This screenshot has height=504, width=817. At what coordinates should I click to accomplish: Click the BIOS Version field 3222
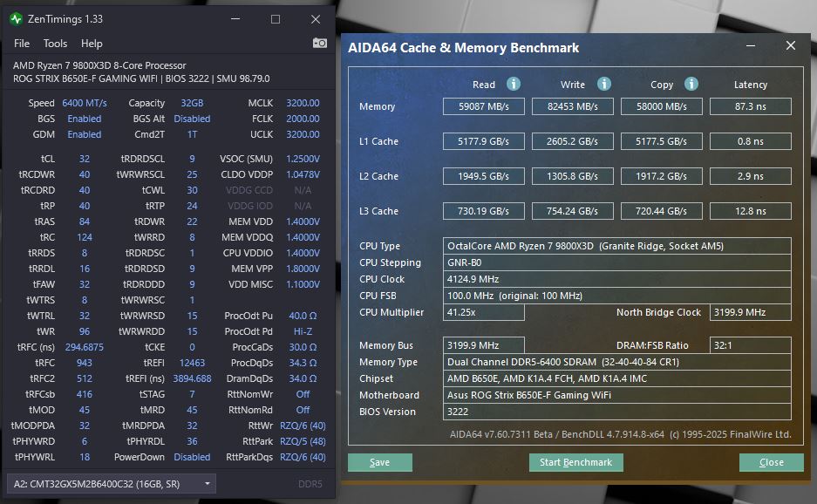click(x=617, y=412)
